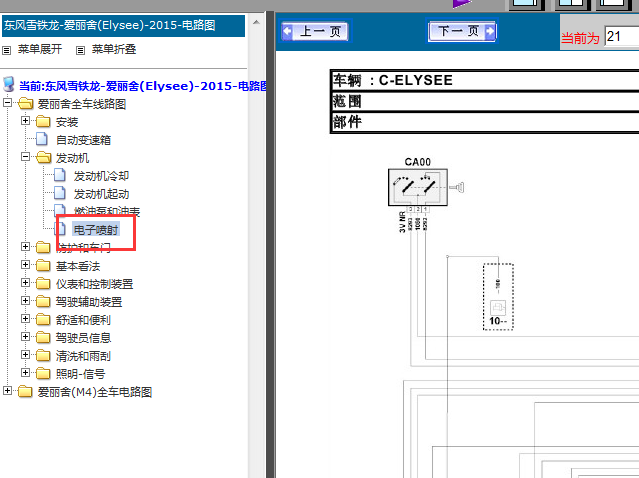Click the 电子喷射 document icon
Viewport: 639px width, 478px height.
point(60,229)
